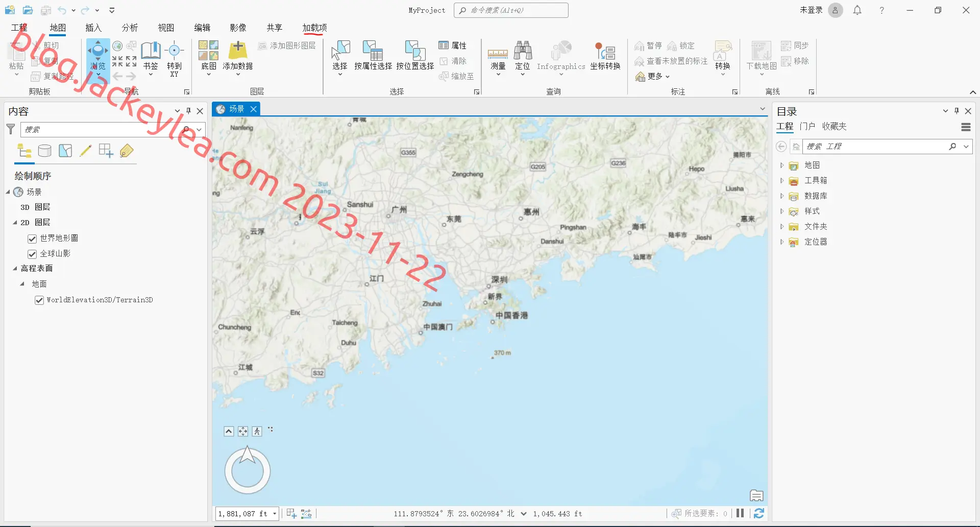The width and height of the screenshot is (980, 527).
Task: Collapse the 高程表面 group
Action: click(x=15, y=268)
